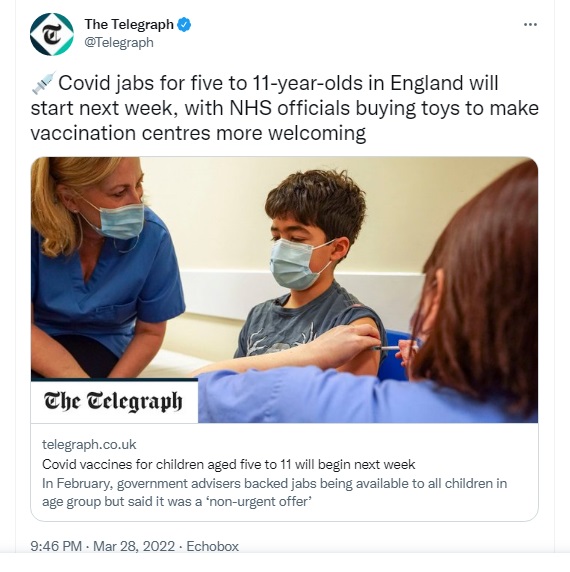Click The Telegraph logo on the image
This screenshot has height=572, width=570.
click(x=114, y=401)
